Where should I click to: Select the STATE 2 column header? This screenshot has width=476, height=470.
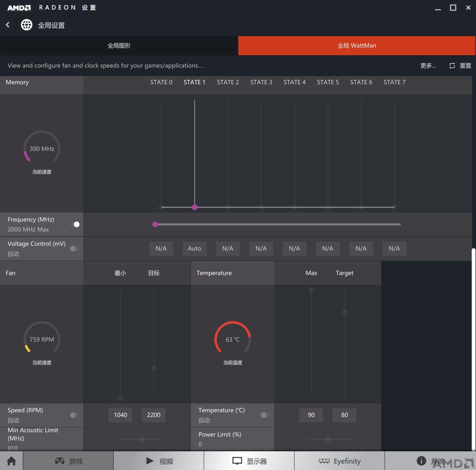pos(228,82)
